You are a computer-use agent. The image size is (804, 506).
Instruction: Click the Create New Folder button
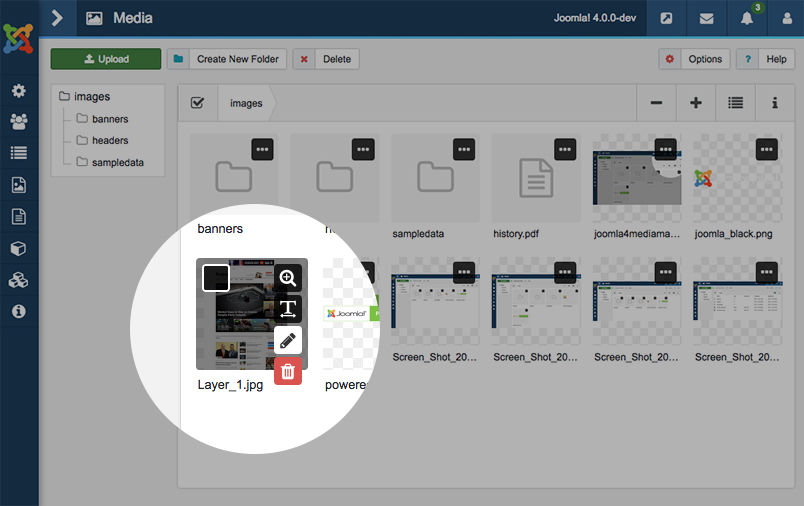pos(227,59)
